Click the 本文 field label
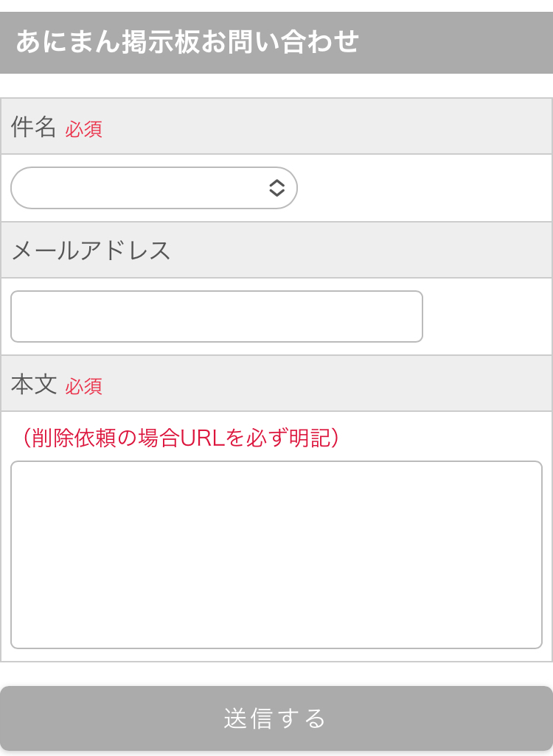553x756 pixels. (34, 385)
